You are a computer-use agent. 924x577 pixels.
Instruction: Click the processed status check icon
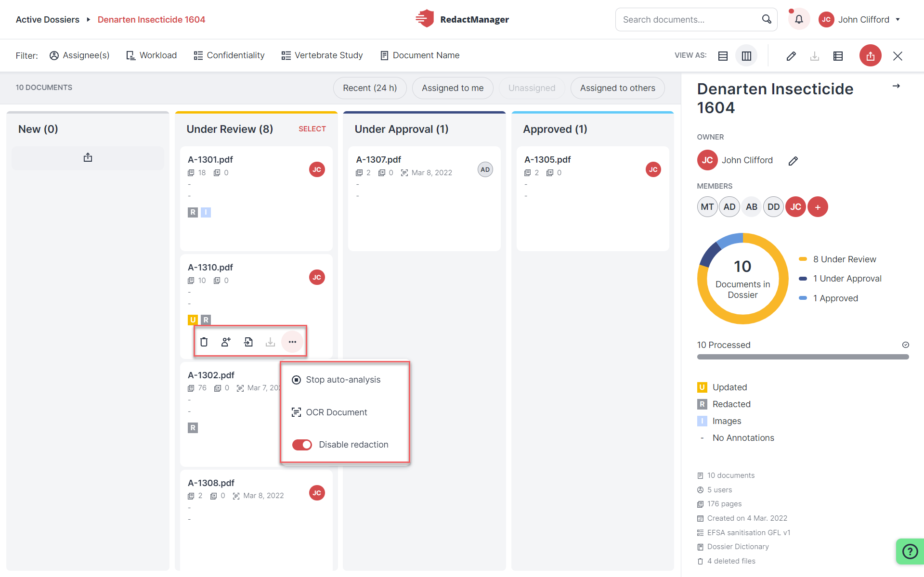click(905, 345)
